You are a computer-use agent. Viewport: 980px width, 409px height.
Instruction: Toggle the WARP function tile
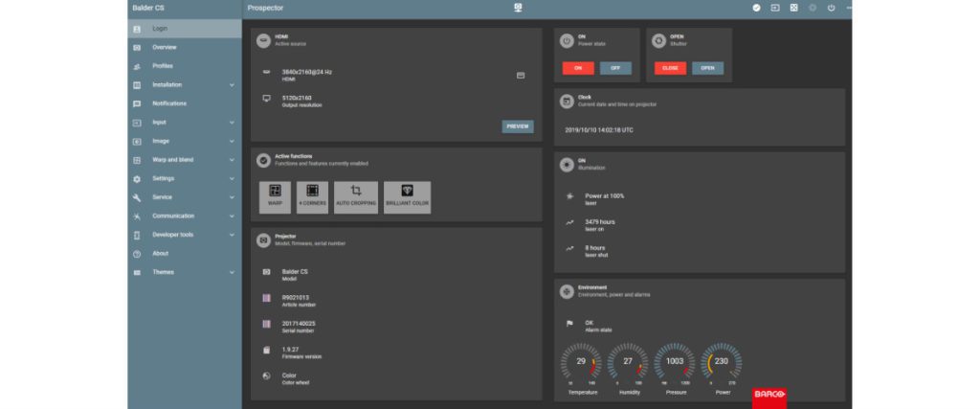click(275, 197)
